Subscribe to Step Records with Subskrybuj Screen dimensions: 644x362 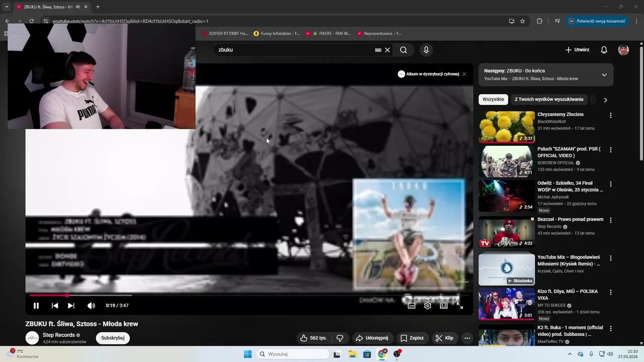pos(113,338)
